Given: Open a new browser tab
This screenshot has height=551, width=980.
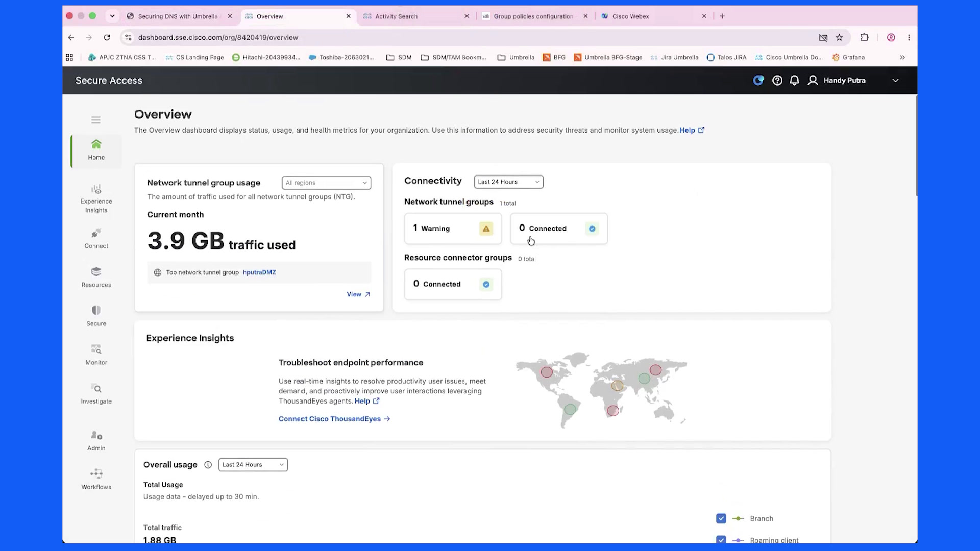Looking at the screenshot, I should click(x=722, y=16).
